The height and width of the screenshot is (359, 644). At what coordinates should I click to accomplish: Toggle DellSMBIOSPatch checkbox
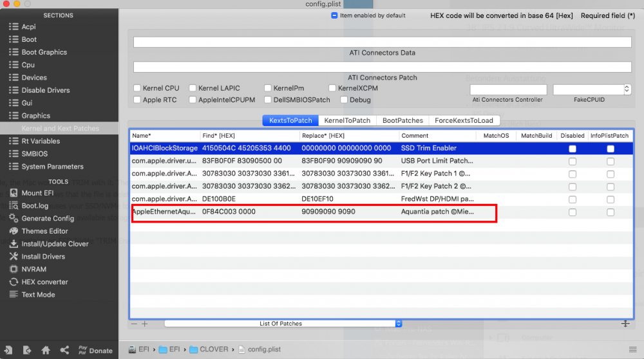pos(268,100)
